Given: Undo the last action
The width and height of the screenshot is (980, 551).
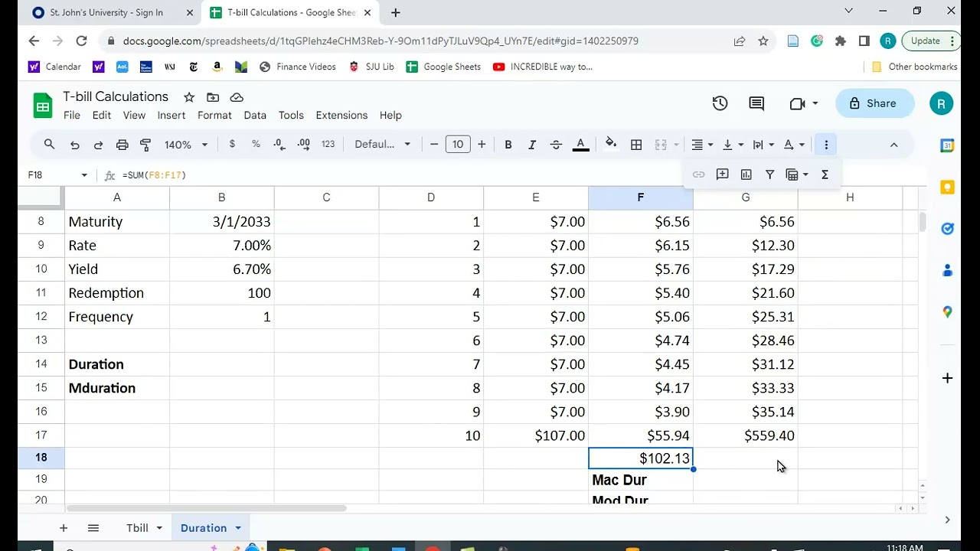Looking at the screenshot, I should point(74,145).
